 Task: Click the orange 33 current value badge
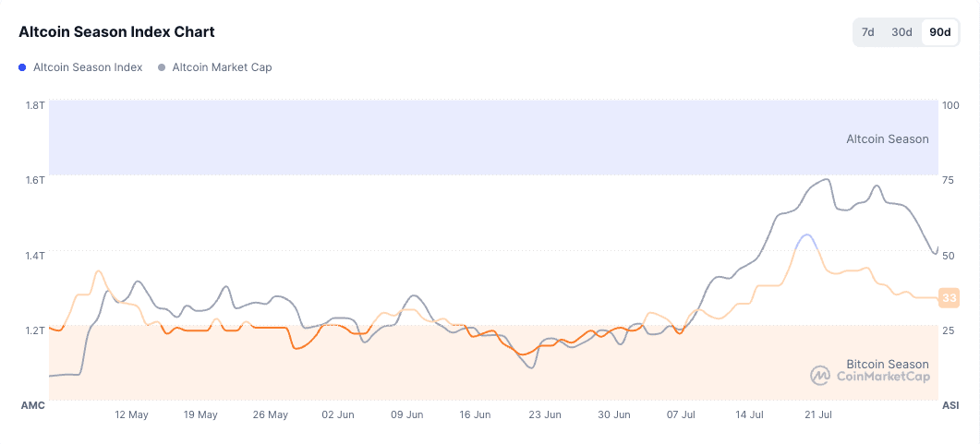pyautogui.click(x=949, y=298)
